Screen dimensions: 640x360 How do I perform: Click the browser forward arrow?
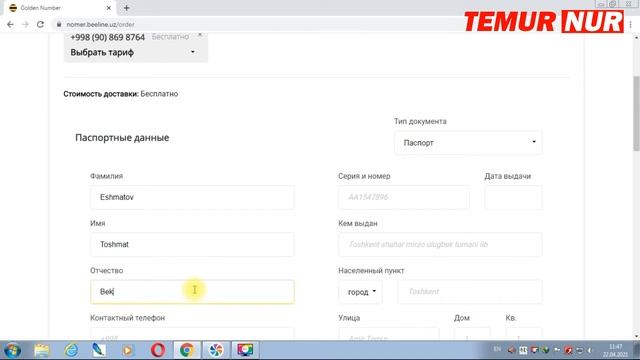pyautogui.click(x=25, y=24)
